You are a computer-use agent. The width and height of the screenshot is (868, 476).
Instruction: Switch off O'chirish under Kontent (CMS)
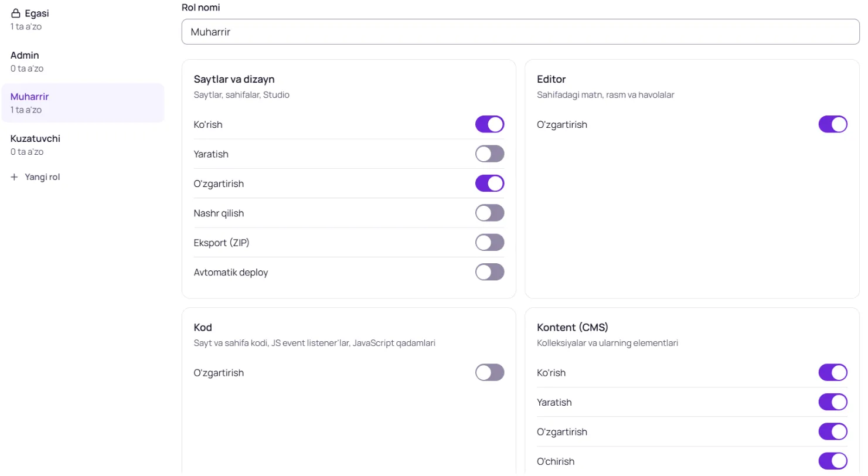(833, 461)
